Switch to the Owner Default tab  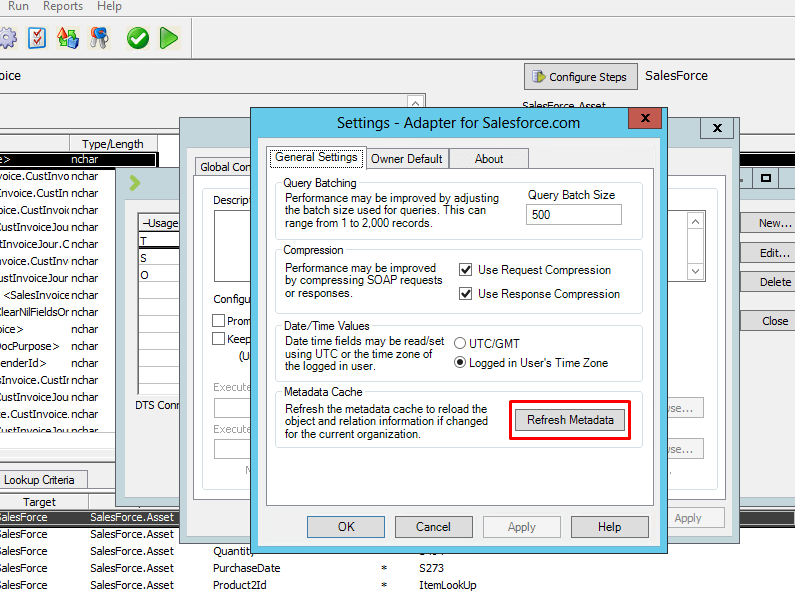(x=407, y=159)
